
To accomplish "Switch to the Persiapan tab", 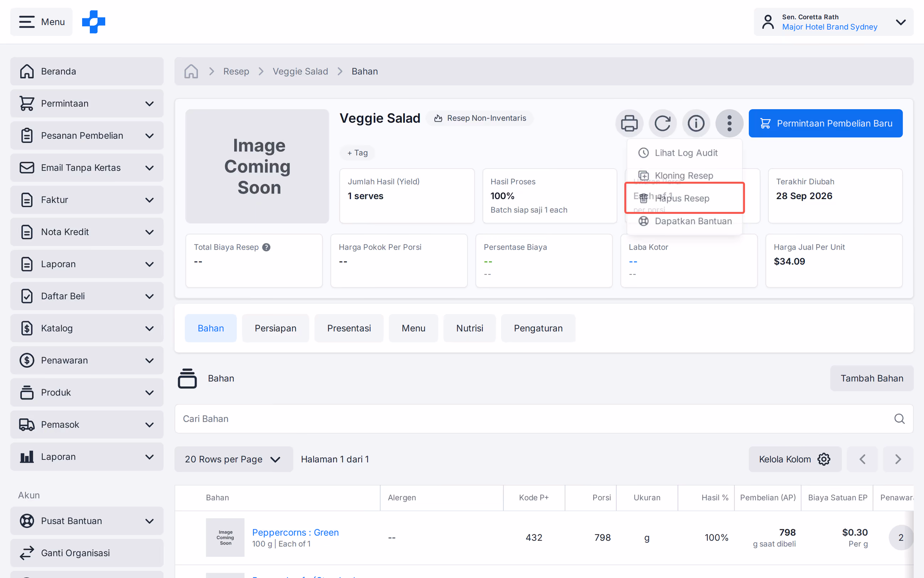I will [x=275, y=328].
